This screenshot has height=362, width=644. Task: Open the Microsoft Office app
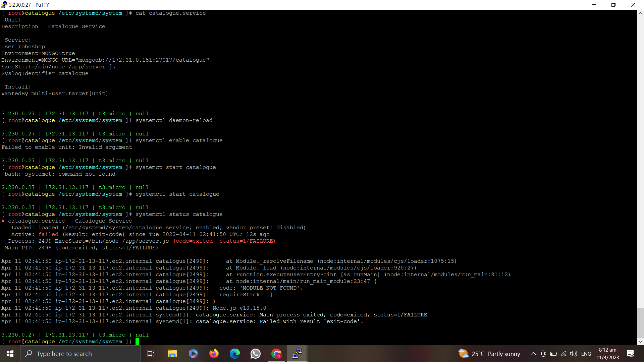click(193, 353)
